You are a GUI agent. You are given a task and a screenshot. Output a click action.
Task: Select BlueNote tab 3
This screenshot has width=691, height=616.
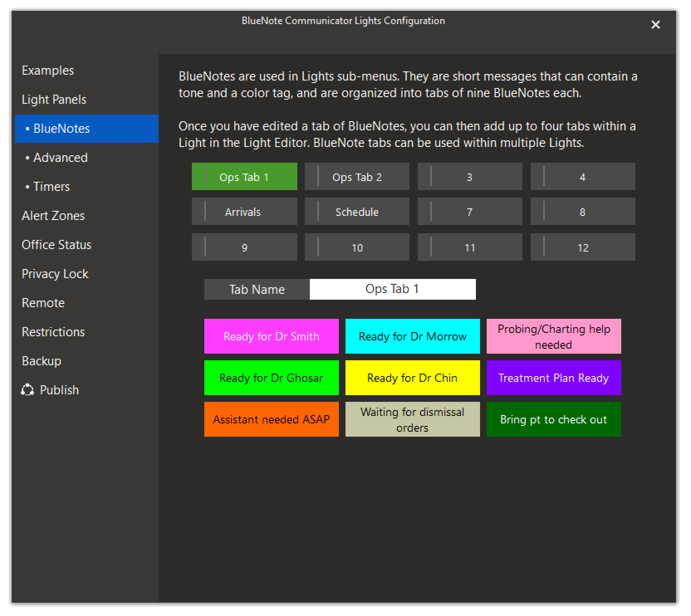[470, 176]
